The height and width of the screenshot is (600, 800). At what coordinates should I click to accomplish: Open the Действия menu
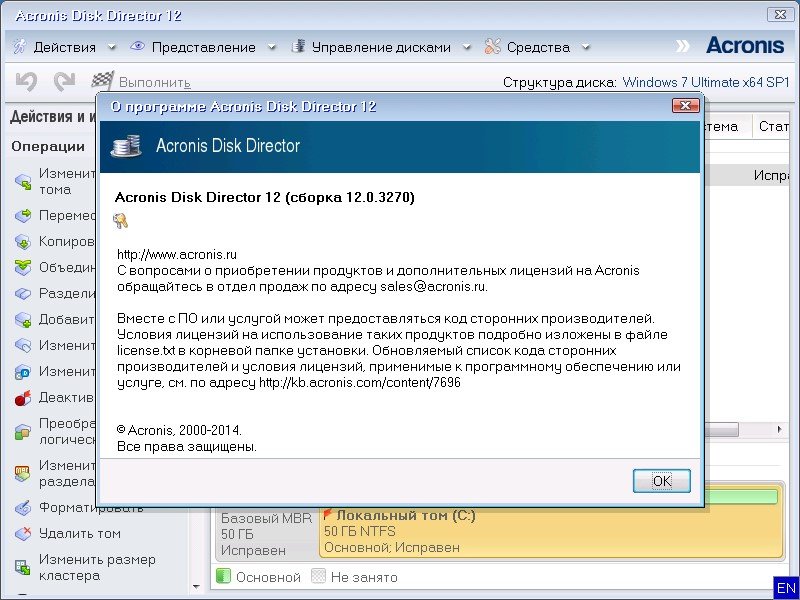click(65, 47)
